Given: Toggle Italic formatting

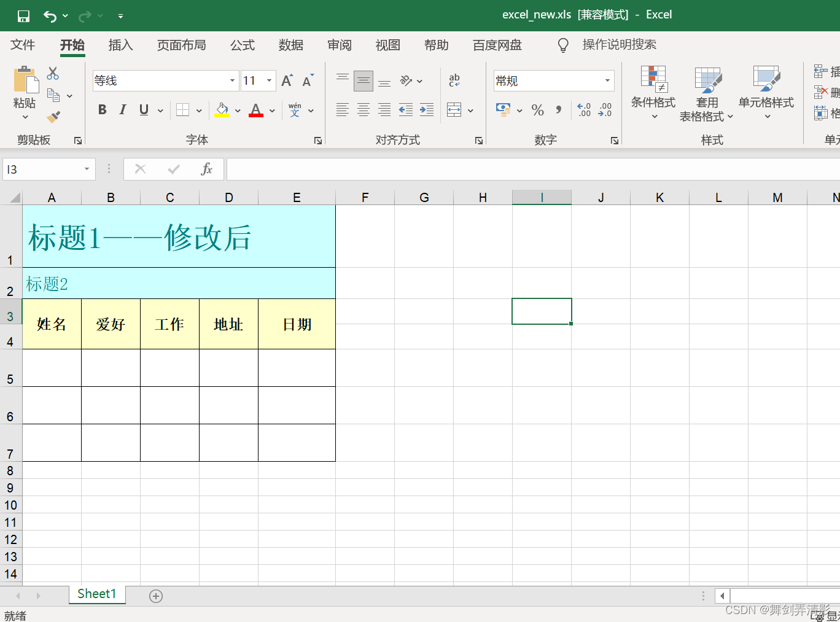Looking at the screenshot, I should (123, 110).
